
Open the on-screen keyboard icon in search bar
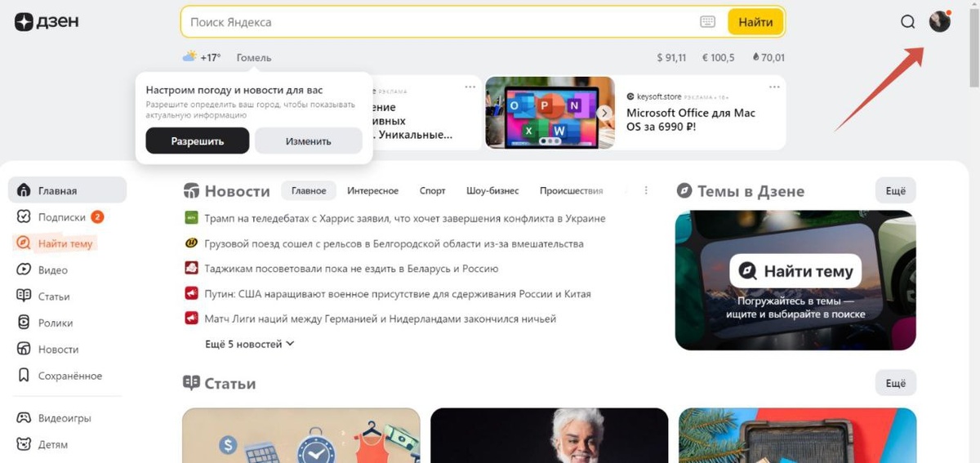coord(707,22)
